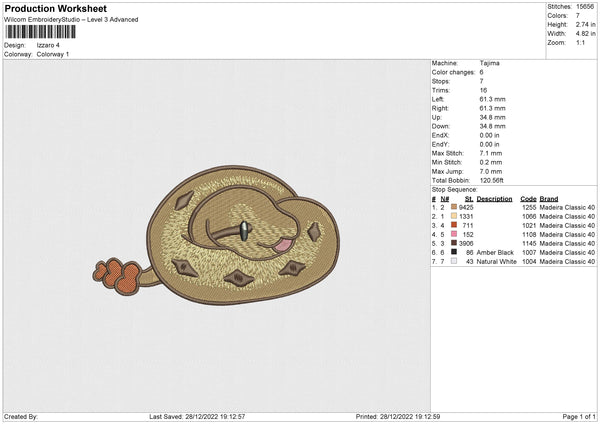The image size is (600, 424).
Task: Click the 'Right:' extent label
Action: click(x=440, y=108)
